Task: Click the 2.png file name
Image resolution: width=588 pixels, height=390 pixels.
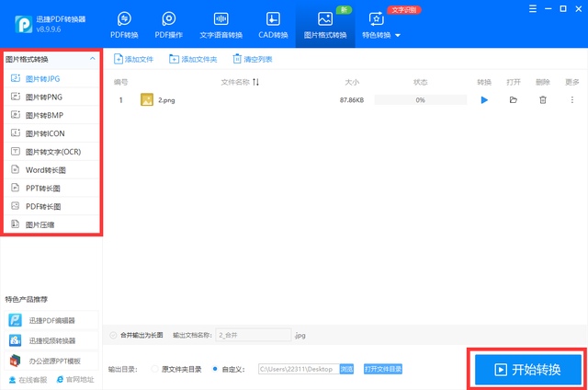Action: (x=166, y=100)
